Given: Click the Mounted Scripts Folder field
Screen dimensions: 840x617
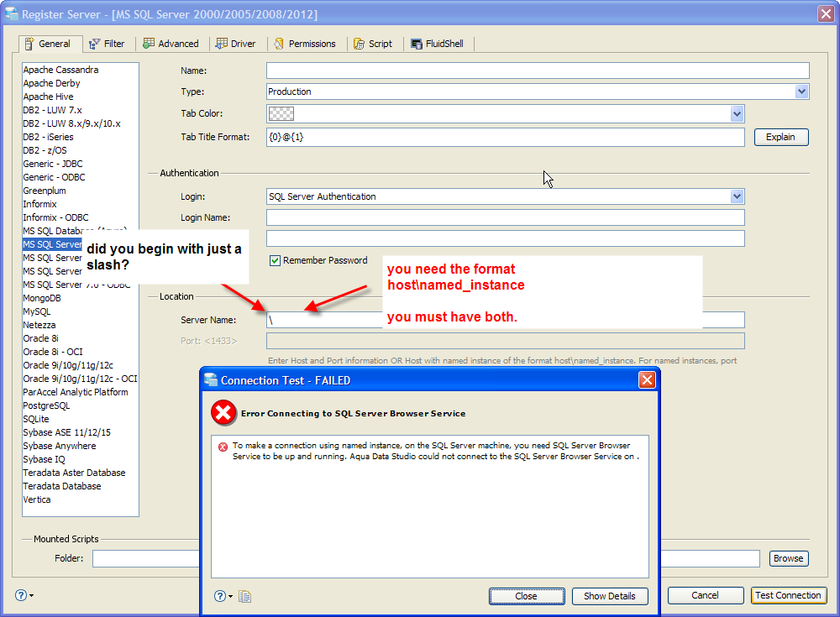Looking at the screenshot, I should [426, 558].
